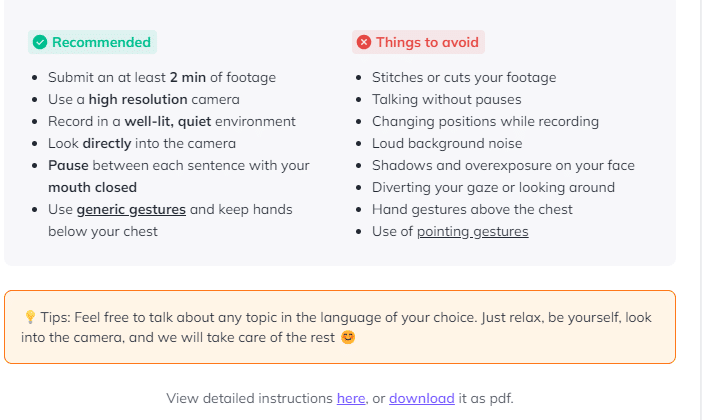Open detailed instructions via the 'here' link

pyautogui.click(x=351, y=398)
